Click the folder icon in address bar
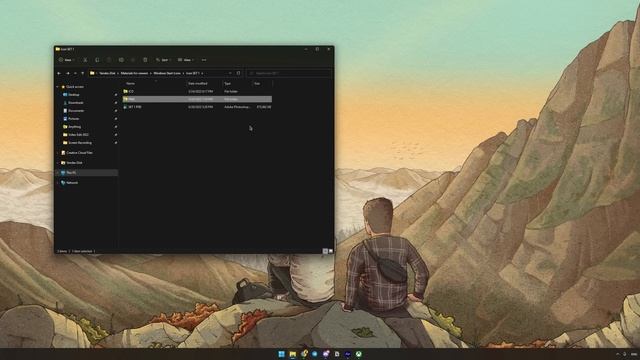The height and width of the screenshot is (360, 640). pyautogui.click(x=92, y=73)
